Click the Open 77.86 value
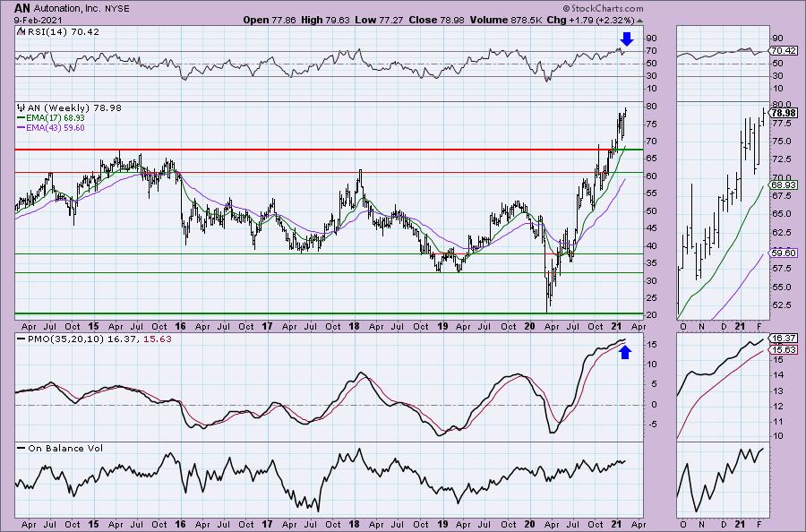Viewport: 806px width, 532px height. [271, 20]
